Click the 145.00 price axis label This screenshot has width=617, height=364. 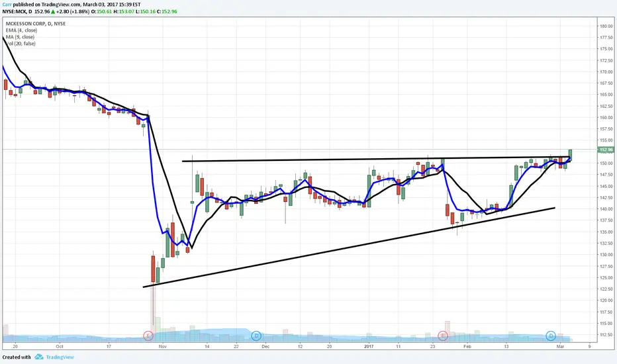click(x=606, y=186)
